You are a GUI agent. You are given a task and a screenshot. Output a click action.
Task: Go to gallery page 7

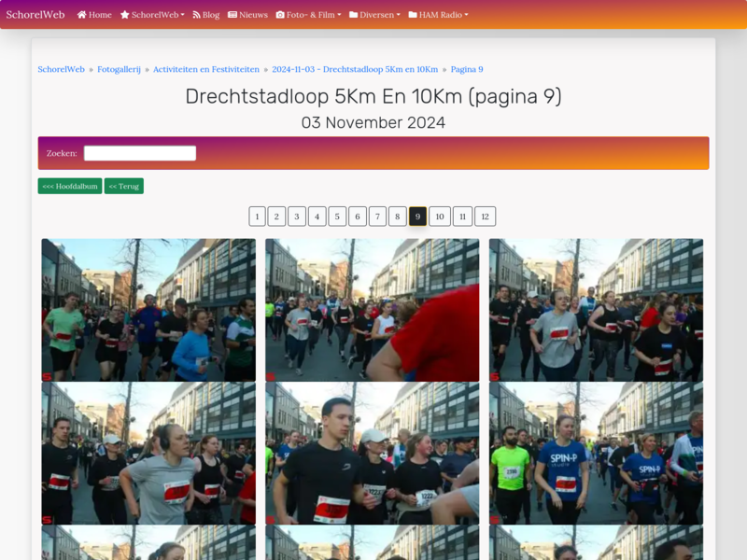point(377,217)
